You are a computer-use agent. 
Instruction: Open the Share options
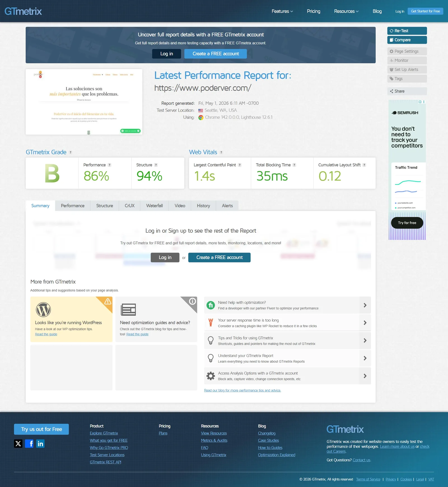click(407, 91)
